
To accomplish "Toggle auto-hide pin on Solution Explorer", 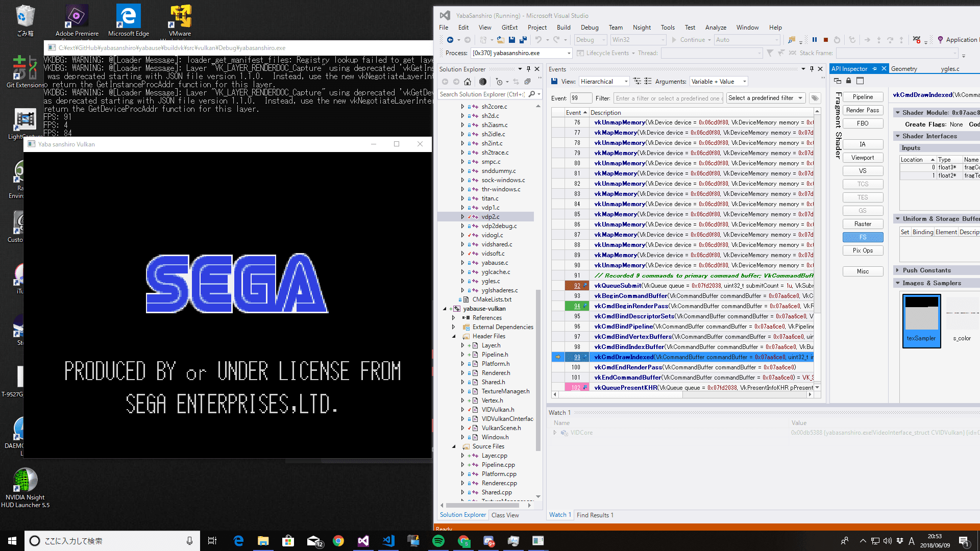I will click(x=528, y=69).
